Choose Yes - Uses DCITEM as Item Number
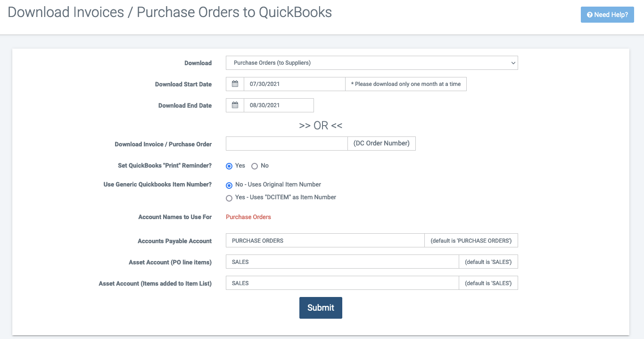 point(229,198)
